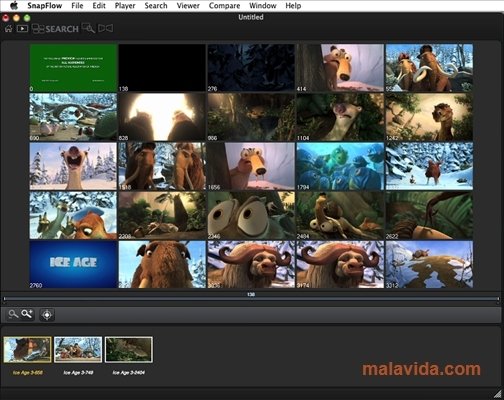
Task: Open the Window menu
Action: click(x=263, y=6)
